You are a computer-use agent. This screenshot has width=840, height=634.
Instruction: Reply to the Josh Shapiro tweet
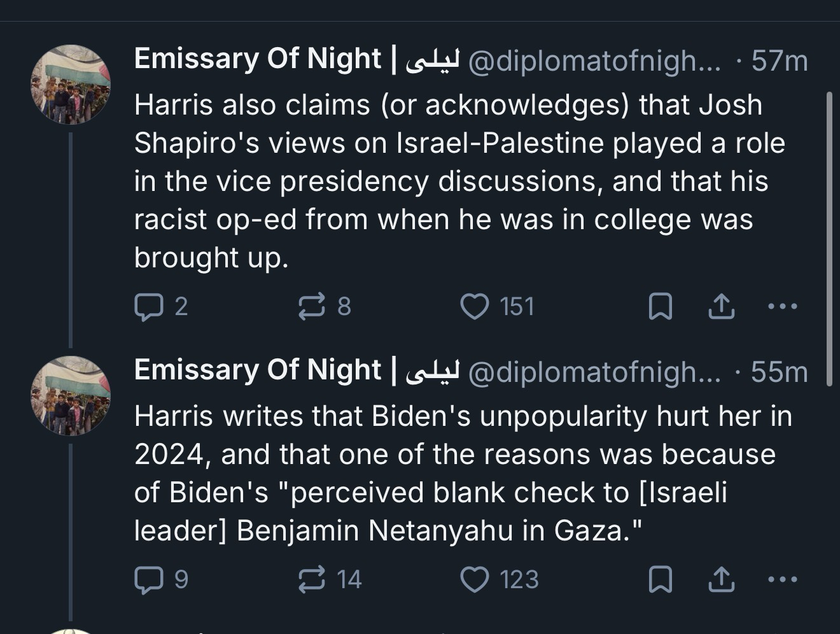click(148, 307)
